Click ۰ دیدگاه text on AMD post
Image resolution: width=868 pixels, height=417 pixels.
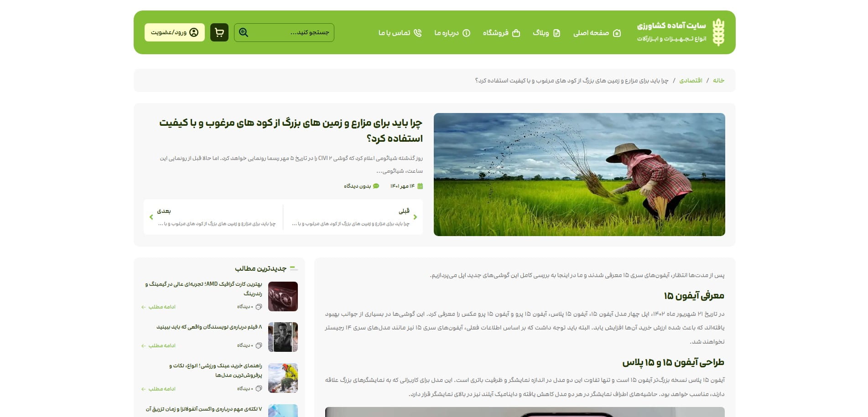245,307
